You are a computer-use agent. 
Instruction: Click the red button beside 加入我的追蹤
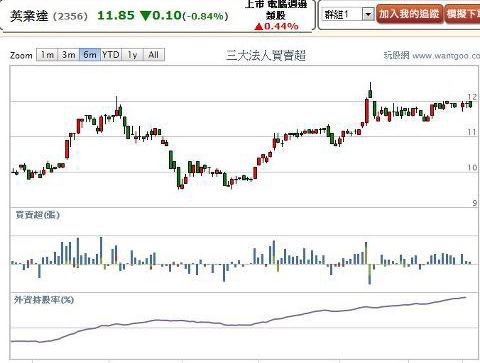tap(462, 14)
